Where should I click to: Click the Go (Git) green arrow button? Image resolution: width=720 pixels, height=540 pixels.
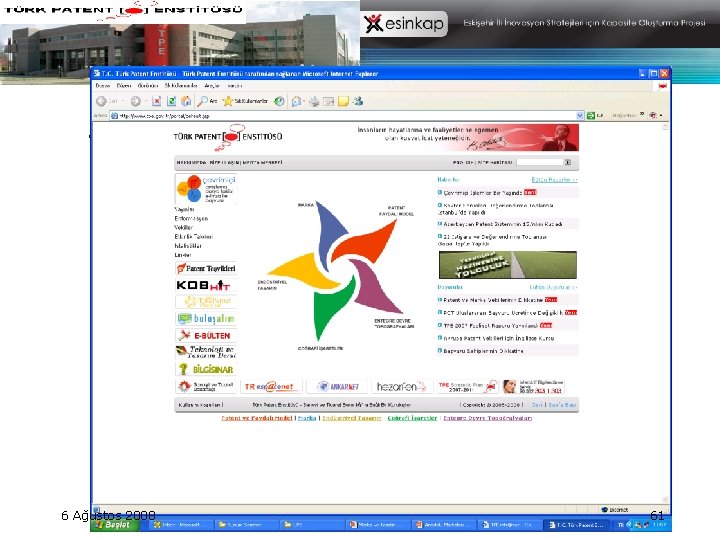tap(595, 115)
